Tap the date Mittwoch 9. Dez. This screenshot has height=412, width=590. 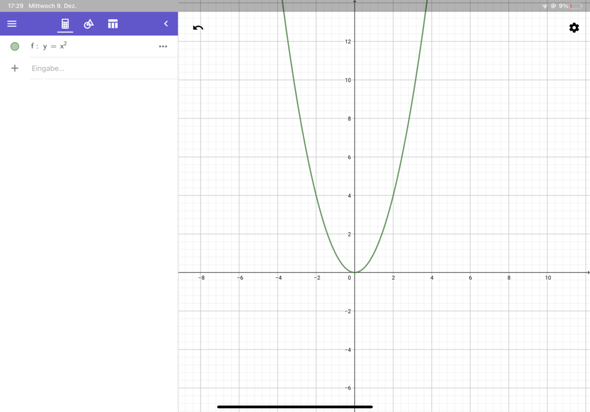pos(52,6)
